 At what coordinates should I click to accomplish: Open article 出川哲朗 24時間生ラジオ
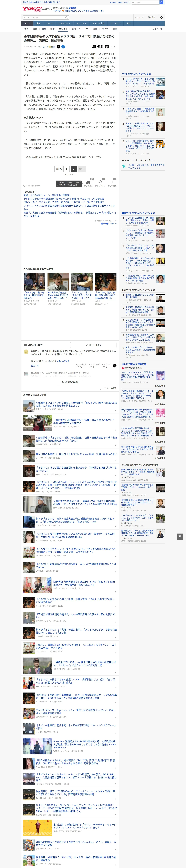(84, 826)
